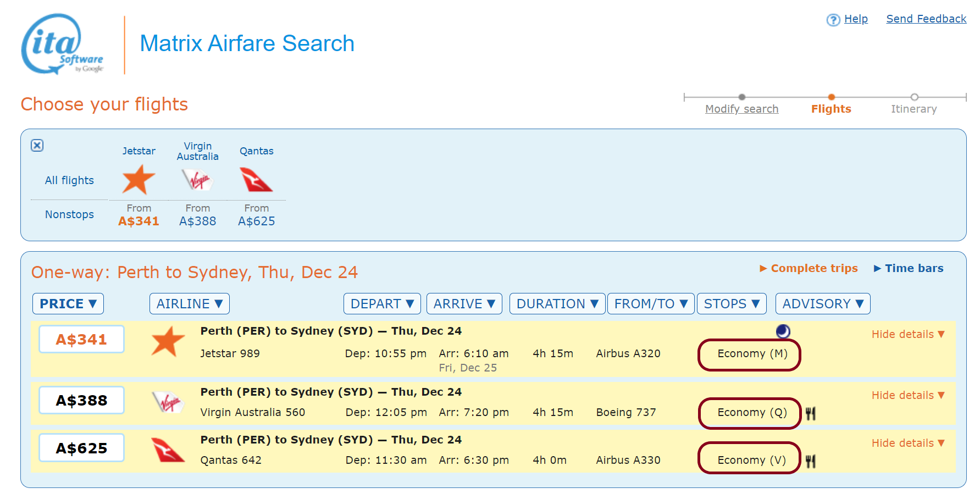The image size is (980, 499).
Task: Click the overnight moon icon on the Jetstar flight
Action: point(782,331)
